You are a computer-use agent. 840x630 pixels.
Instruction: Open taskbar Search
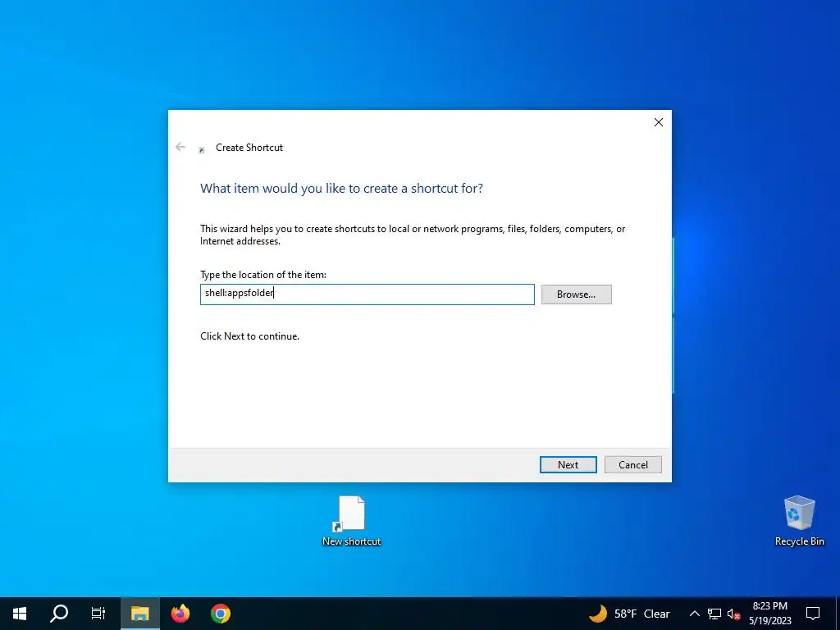59,614
